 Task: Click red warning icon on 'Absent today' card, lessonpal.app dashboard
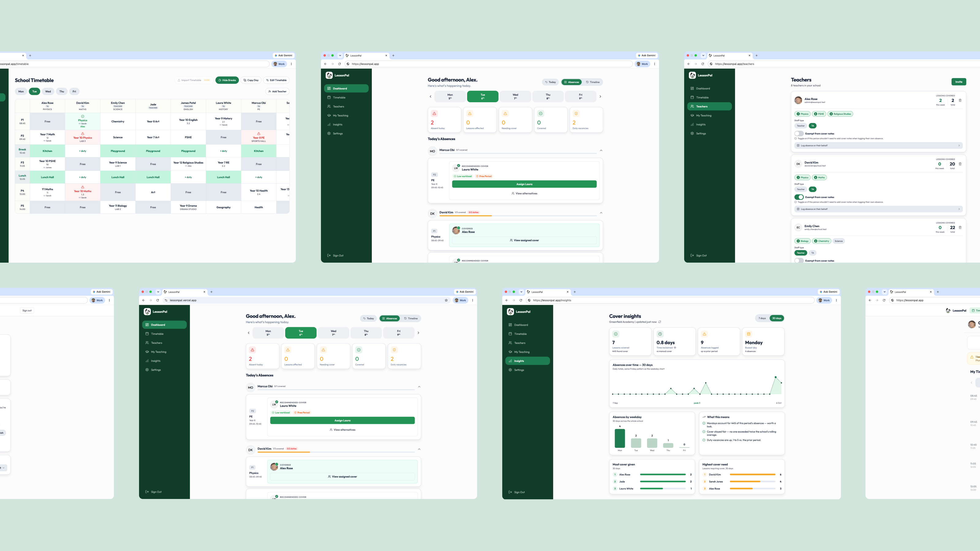tap(434, 113)
